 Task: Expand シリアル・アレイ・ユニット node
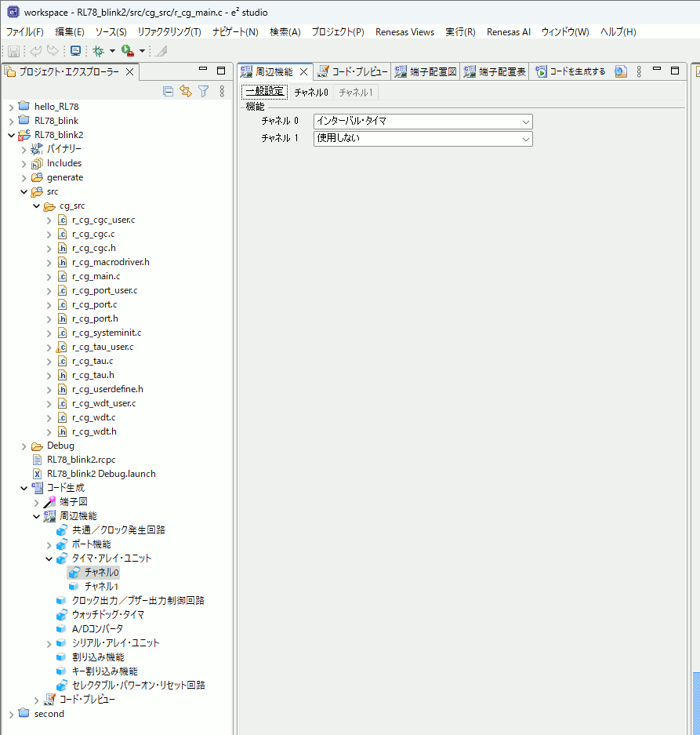point(49,643)
